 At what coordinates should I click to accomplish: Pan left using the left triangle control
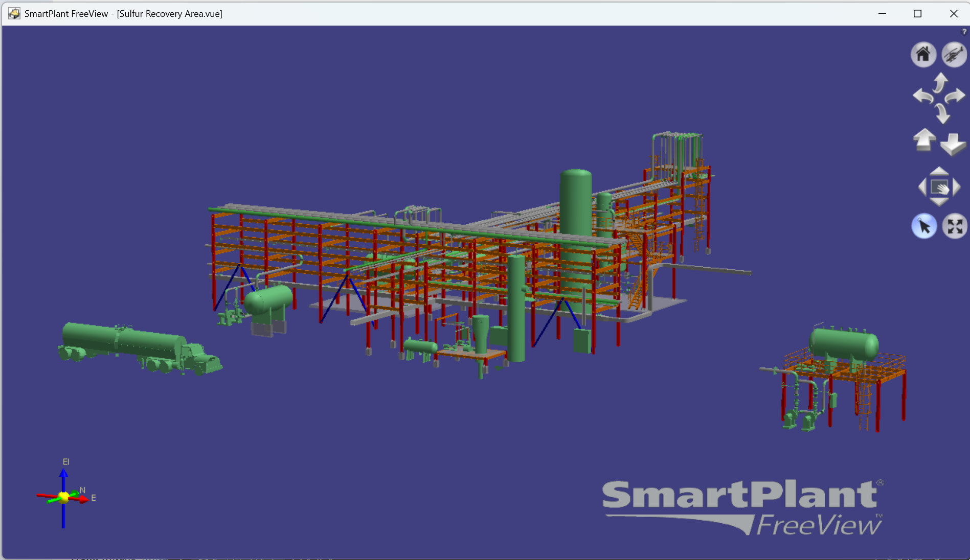(x=922, y=188)
